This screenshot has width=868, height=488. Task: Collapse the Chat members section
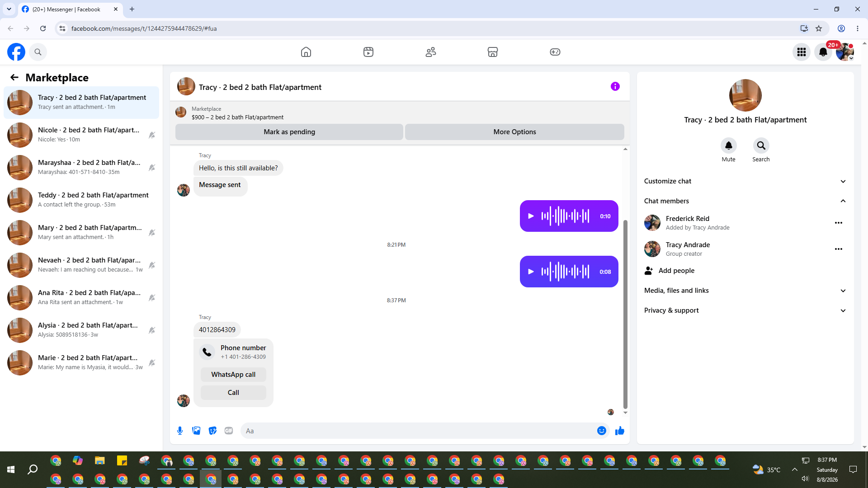tap(745, 201)
